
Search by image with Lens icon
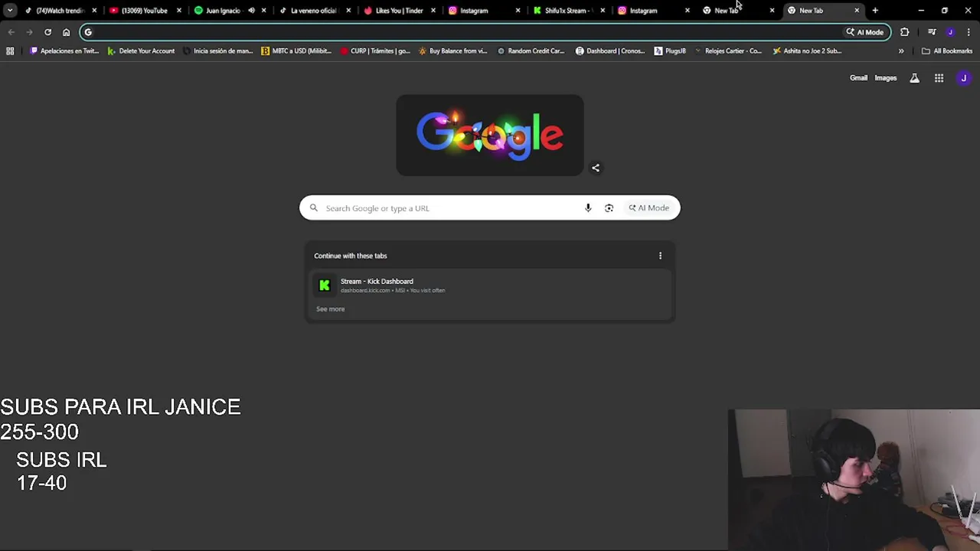click(x=609, y=208)
